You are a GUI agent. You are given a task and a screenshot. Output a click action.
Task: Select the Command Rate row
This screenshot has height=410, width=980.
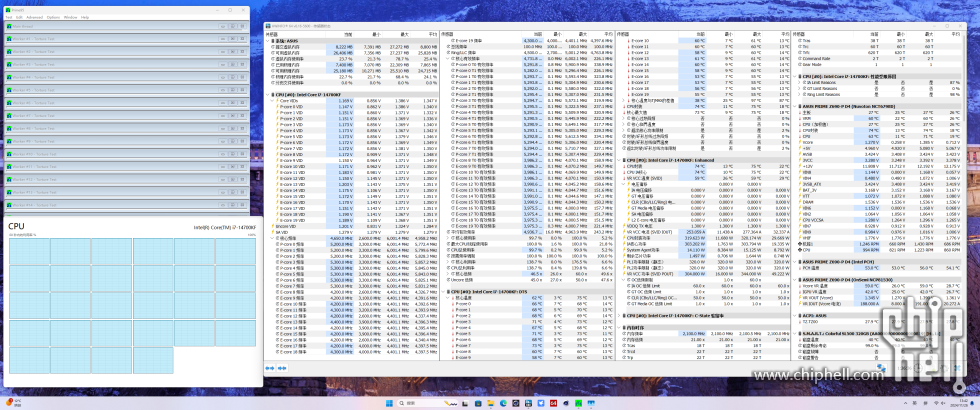click(879, 58)
